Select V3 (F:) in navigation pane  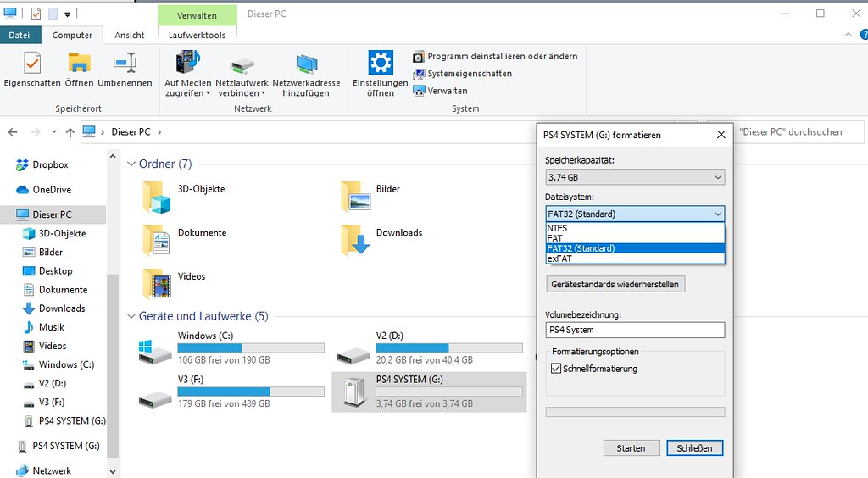[52, 403]
